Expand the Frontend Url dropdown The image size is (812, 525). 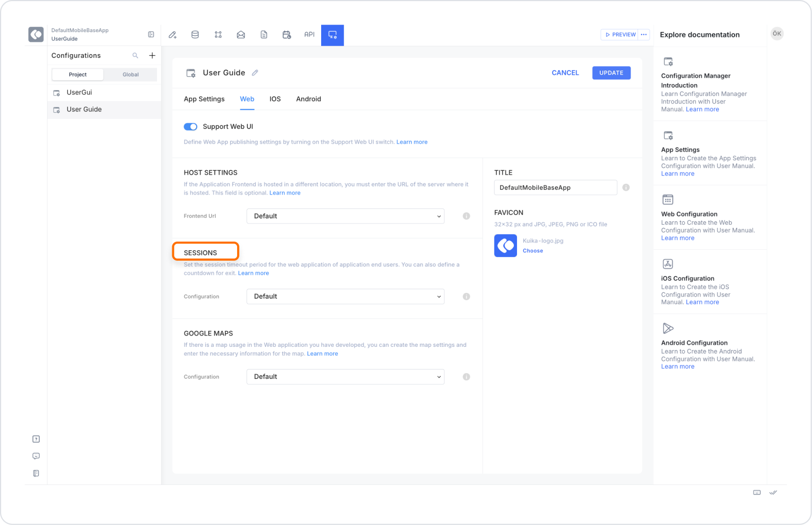[345, 216]
